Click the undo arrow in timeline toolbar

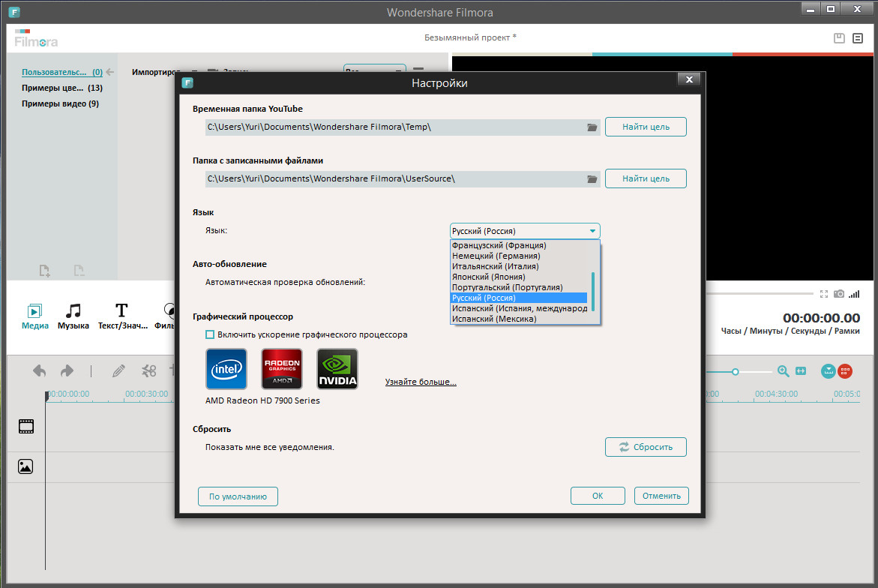coord(40,370)
